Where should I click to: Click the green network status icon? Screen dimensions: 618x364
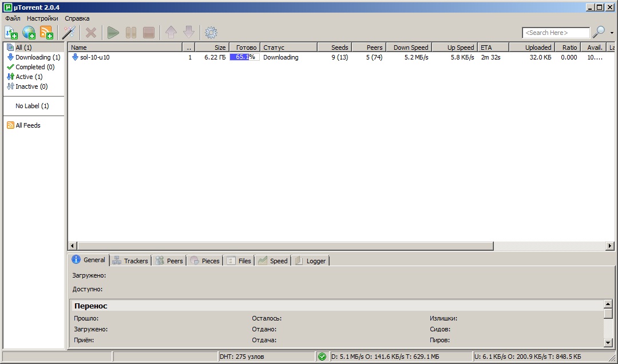tap(322, 357)
